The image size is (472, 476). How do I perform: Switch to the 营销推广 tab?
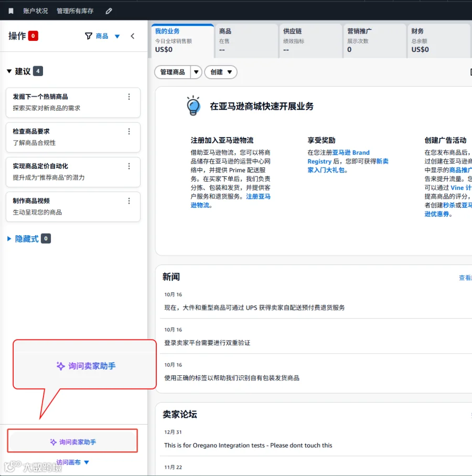tap(375, 41)
